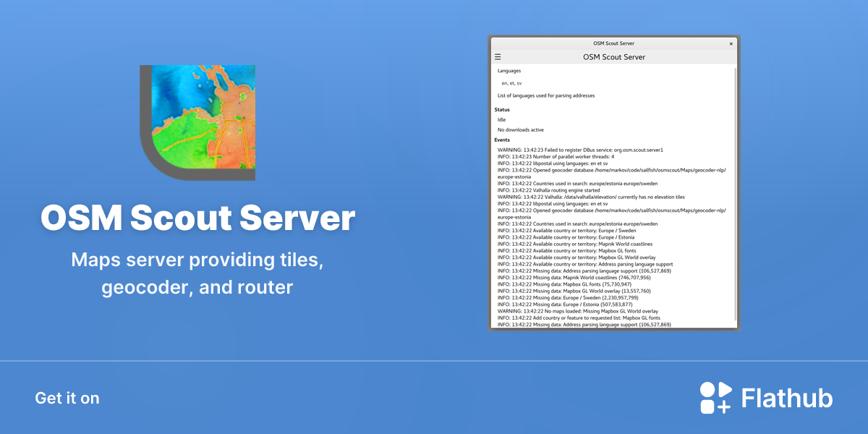Select the 'Failed to register DBus service' warning

(x=580, y=150)
